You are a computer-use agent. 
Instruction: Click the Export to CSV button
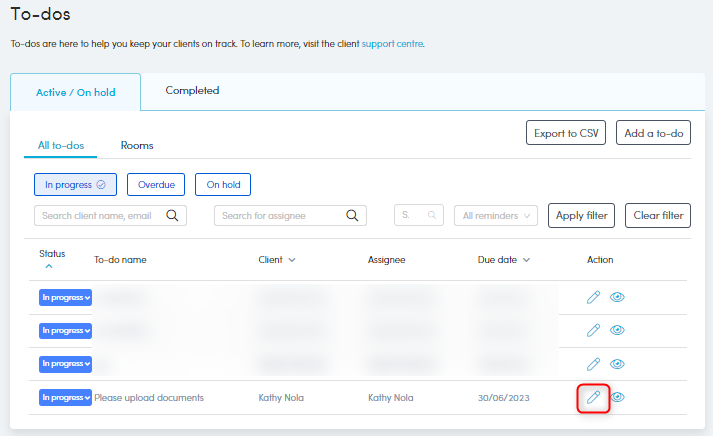click(x=566, y=133)
